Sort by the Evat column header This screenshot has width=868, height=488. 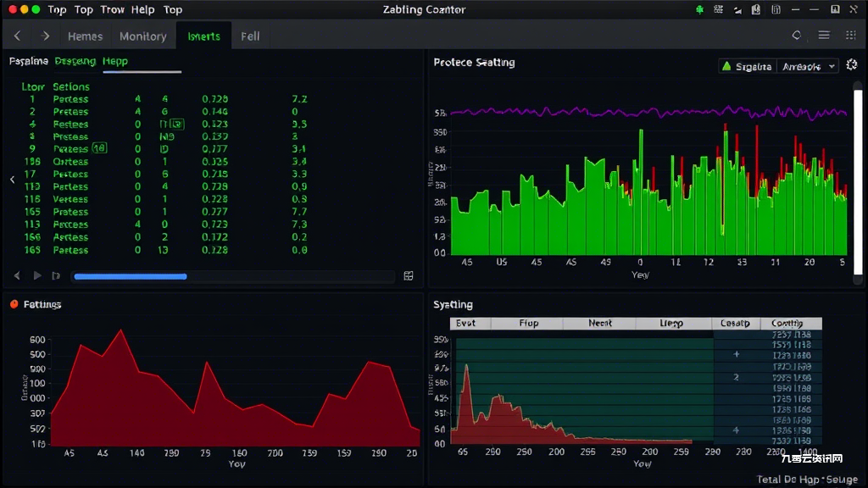click(470, 323)
